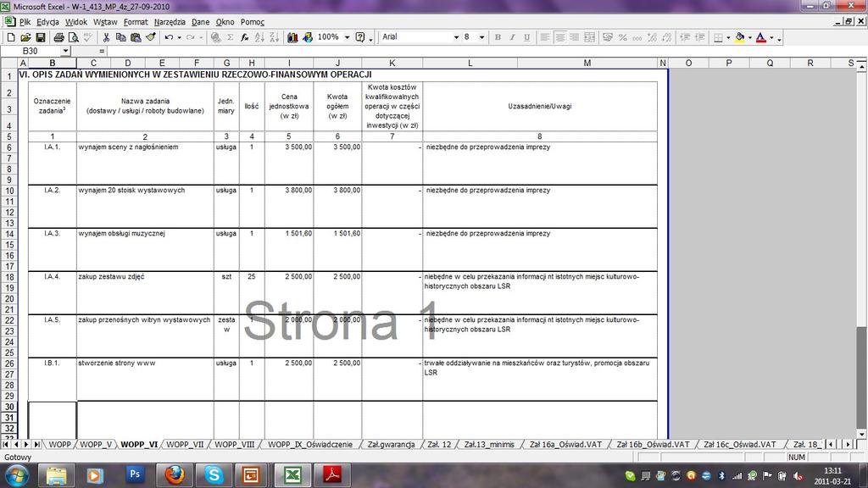Open the Wstaw menu
868x488 pixels.
coord(105,22)
